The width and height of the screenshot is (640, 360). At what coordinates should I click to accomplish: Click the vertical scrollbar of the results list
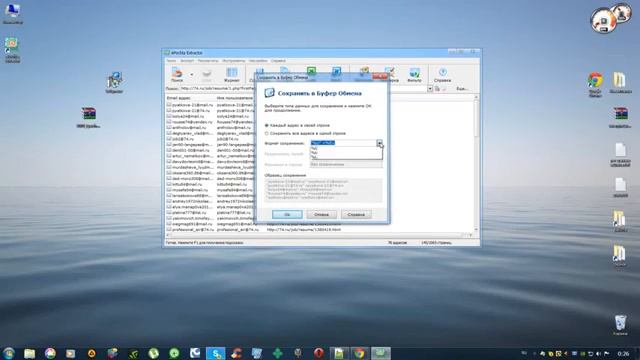476,163
